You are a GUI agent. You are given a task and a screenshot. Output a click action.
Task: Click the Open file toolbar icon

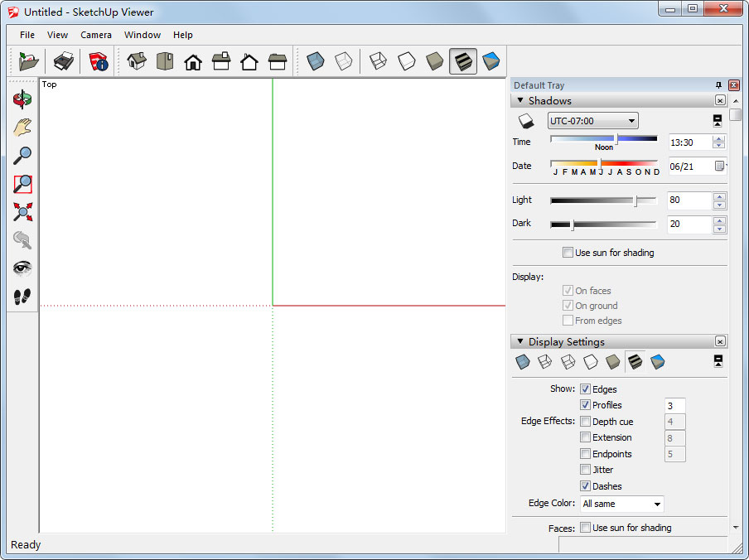pyautogui.click(x=28, y=61)
